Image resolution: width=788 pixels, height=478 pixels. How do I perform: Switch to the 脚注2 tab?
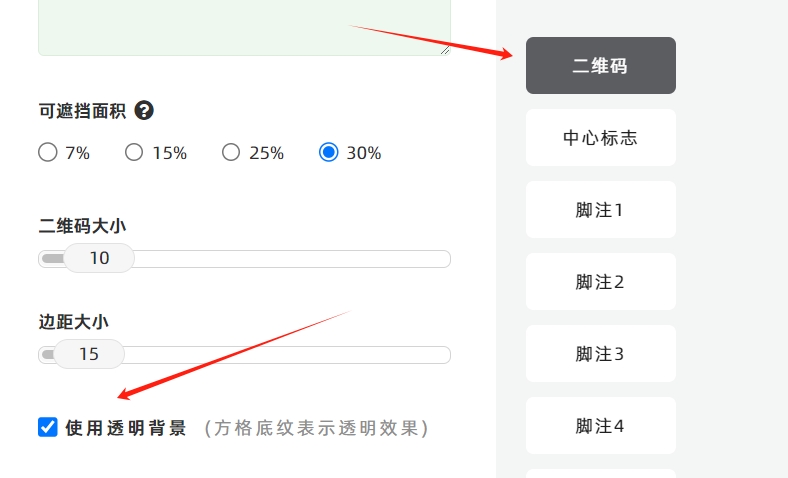(x=601, y=281)
